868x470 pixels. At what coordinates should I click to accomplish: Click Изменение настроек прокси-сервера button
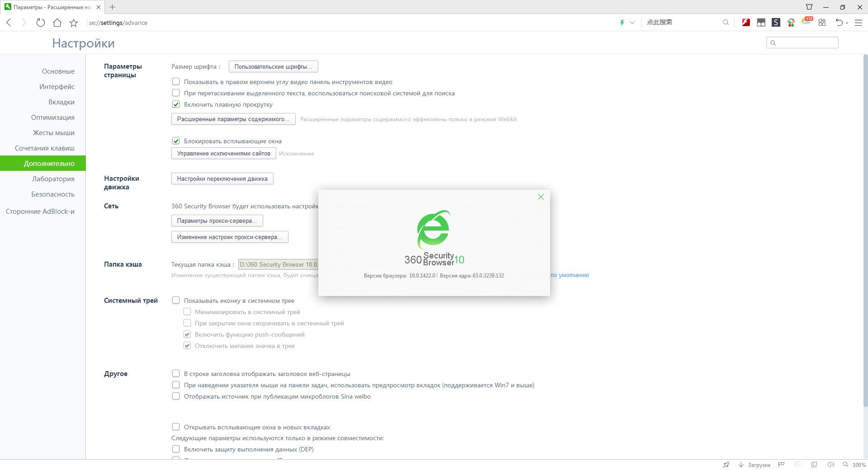pos(230,237)
